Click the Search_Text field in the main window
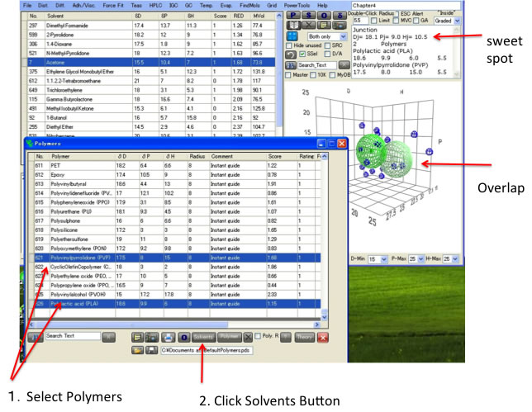 (x=317, y=65)
